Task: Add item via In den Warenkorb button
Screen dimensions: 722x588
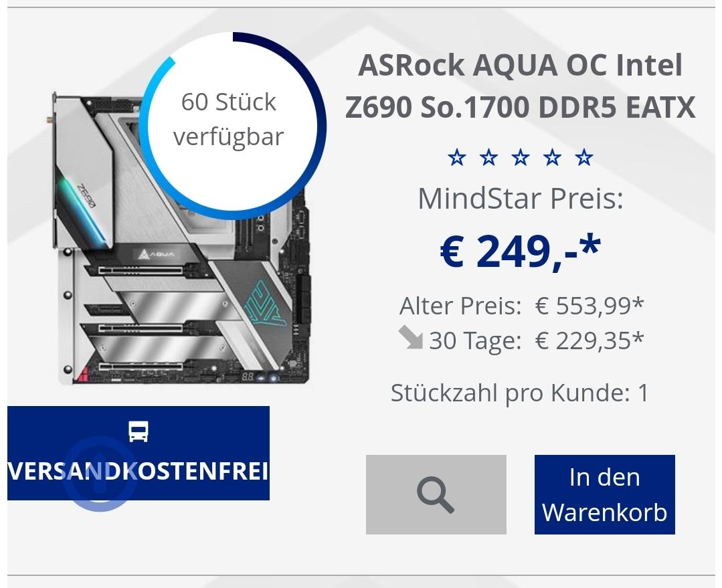Action: click(x=605, y=494)
